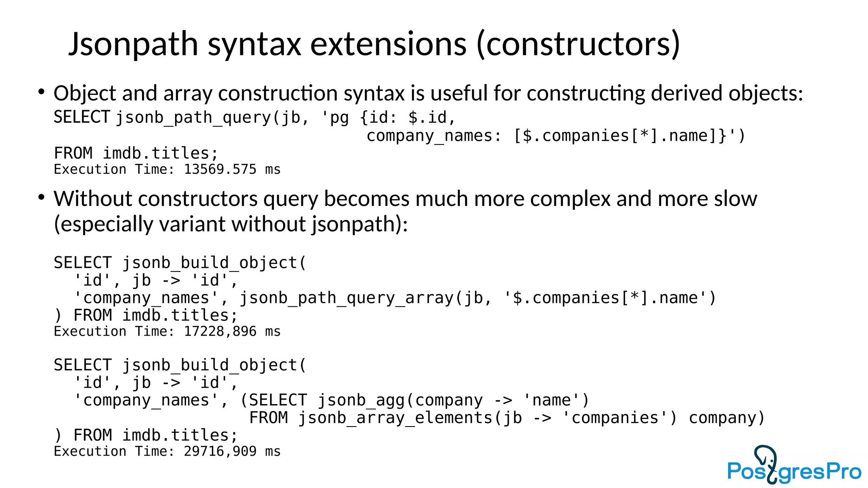This screenshot has height=488, width=868.
Task: Click the bullet 'Object and array construction syntax is useful'
Action: [428, 93]
